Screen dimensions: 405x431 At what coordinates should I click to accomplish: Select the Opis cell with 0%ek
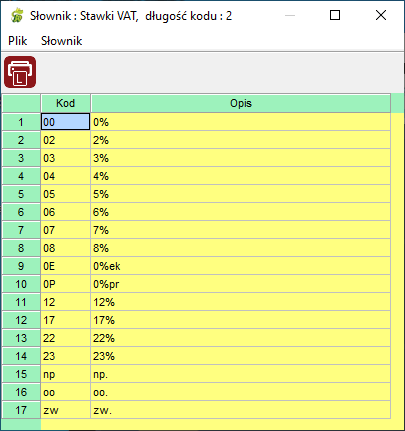point(241,266)
